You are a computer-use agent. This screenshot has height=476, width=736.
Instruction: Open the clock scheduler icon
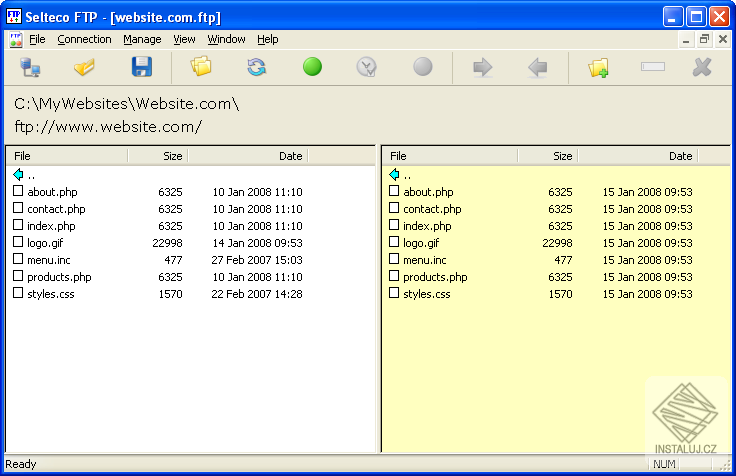click(367, 67)
